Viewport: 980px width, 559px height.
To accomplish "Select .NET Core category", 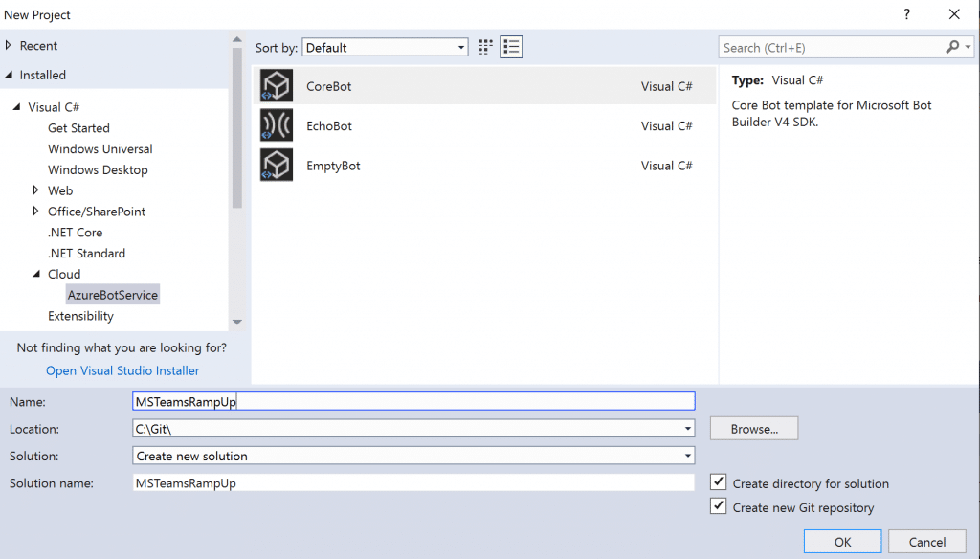I will pyautogui.click(x=75, y=233).
